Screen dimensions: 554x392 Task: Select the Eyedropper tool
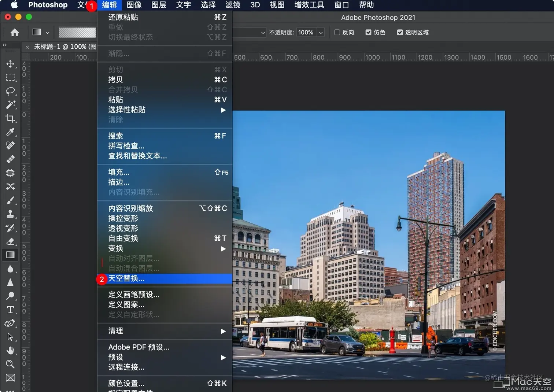(10, 132)
